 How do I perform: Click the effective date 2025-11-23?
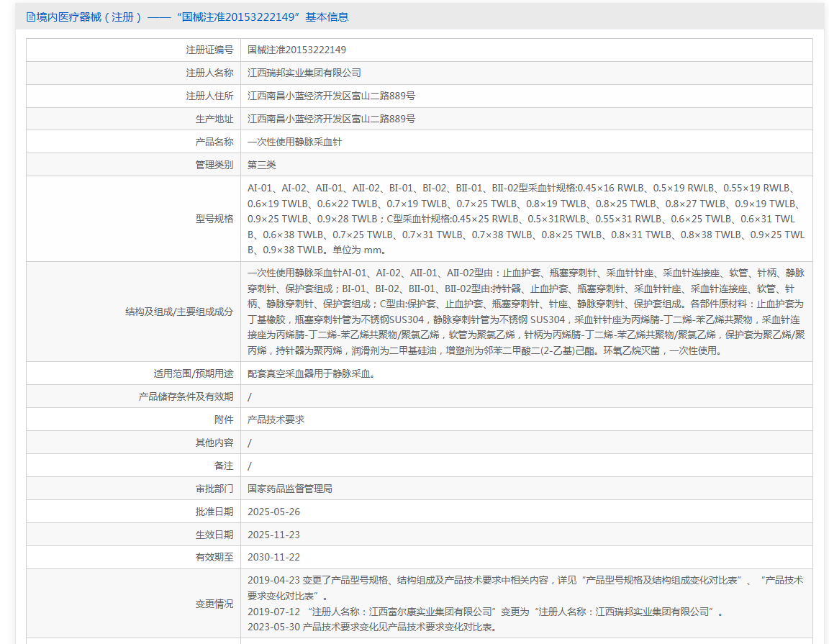tap(273, 535)
